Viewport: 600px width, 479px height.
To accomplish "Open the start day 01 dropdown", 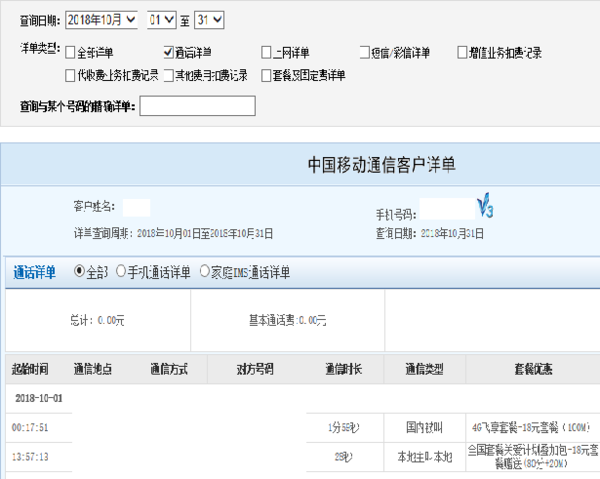I will coord(161,20).
